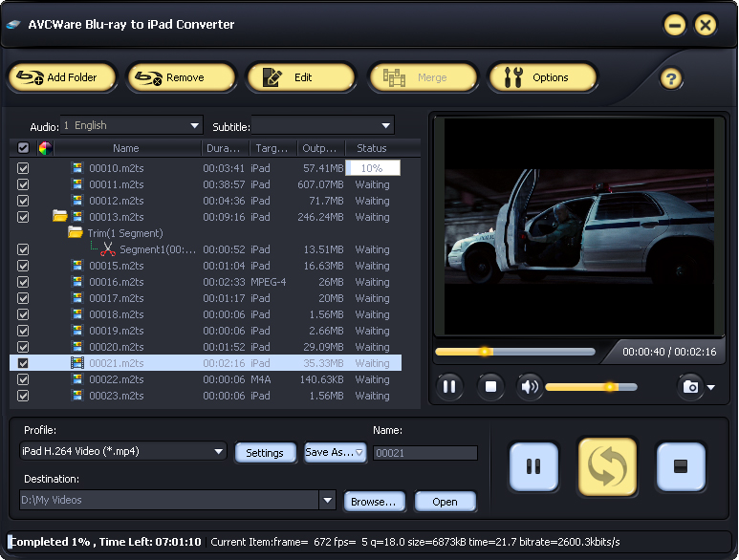Uncheck the Segment1 checkbox
739x560 pixels.
pyautogui.click(x=23, y=249)
